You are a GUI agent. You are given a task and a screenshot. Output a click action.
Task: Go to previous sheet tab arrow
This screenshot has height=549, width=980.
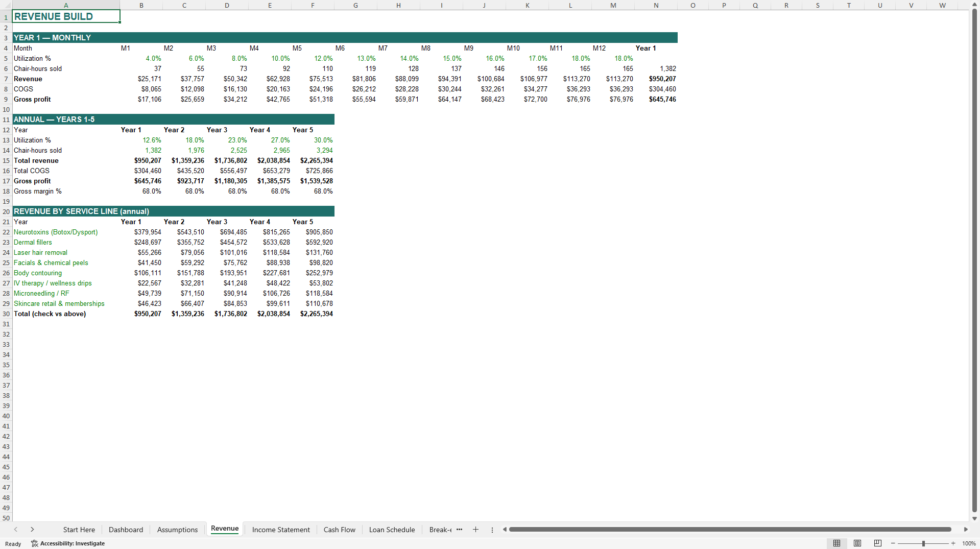click(16, 530)
